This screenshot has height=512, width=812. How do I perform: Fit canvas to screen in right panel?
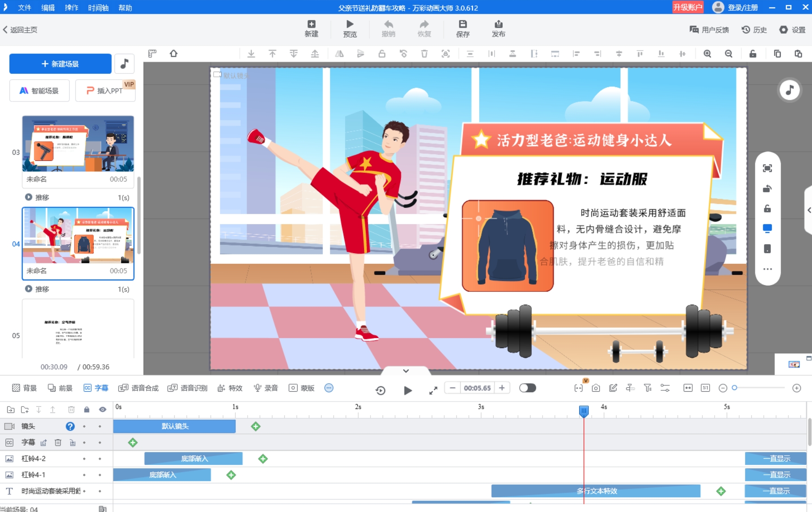[767, 168]
